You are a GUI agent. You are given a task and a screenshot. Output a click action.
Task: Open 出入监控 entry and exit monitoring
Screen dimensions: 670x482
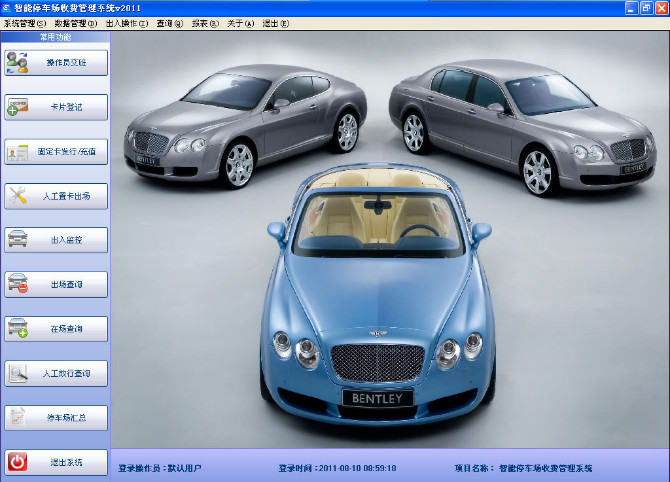pyautogui.click(x=56, y=240)
